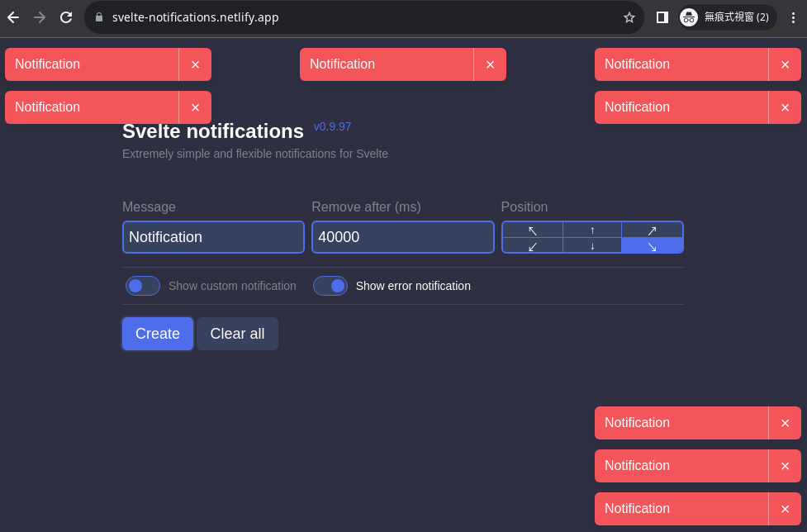This screenshot has height=532, width=807.
Task: Close the first top-left notification
Action: pyautogui.click(x=195, y=64)
